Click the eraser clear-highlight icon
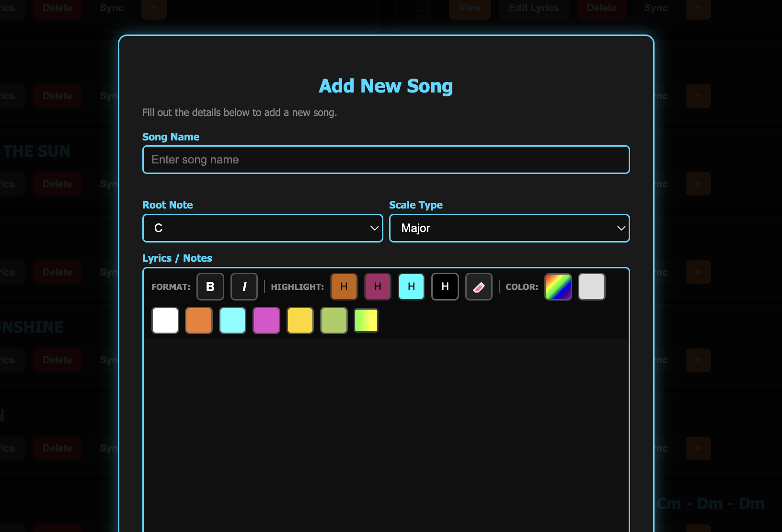Image resolution: width=782 pixels, height=532 pixels. tap(479, 287)
